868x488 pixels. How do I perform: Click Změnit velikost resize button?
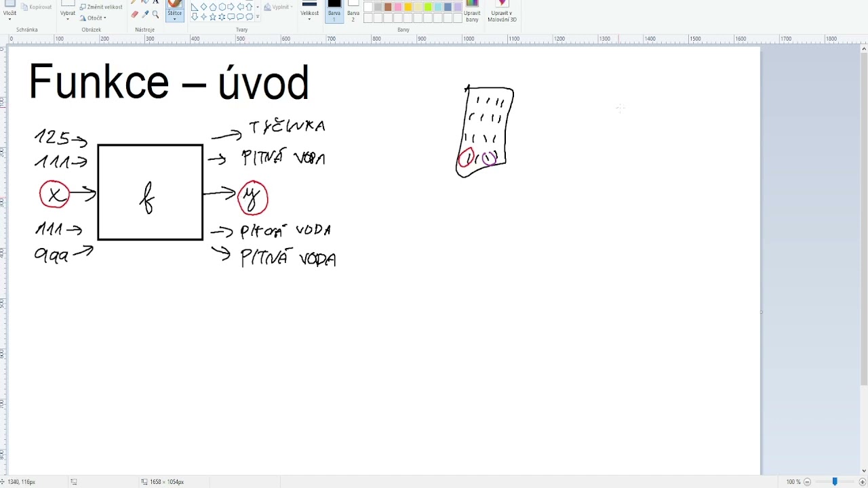[x=101, y=7]
